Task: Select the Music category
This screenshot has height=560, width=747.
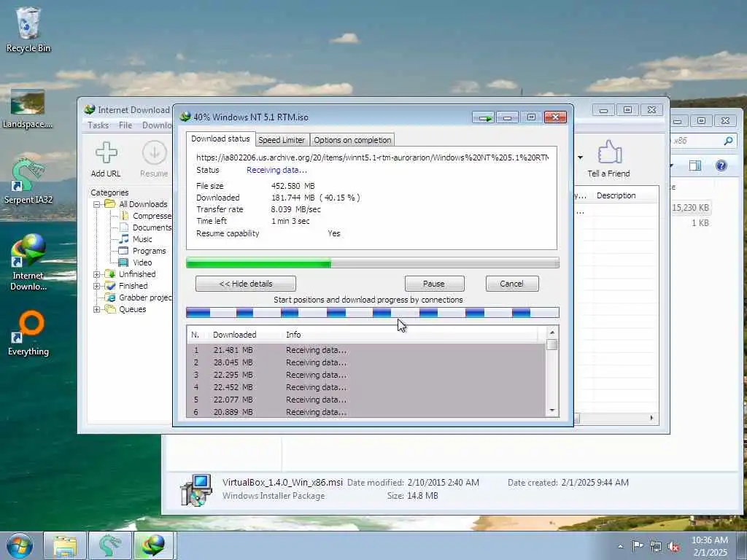Action: [136, 239]
